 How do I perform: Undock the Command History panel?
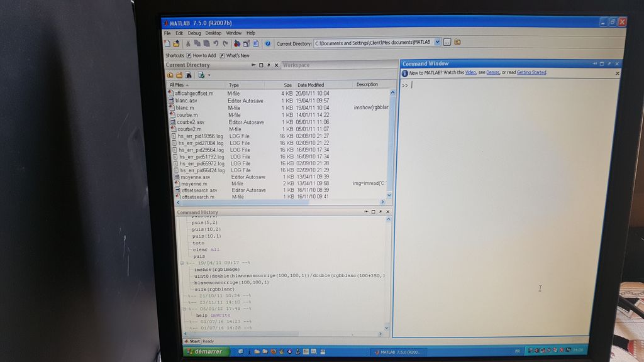(x=380, y=212)
